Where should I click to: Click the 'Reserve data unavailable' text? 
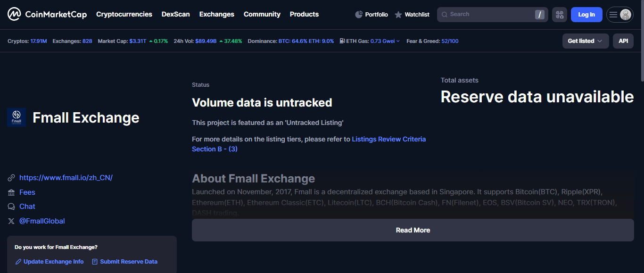click(537, 97)
